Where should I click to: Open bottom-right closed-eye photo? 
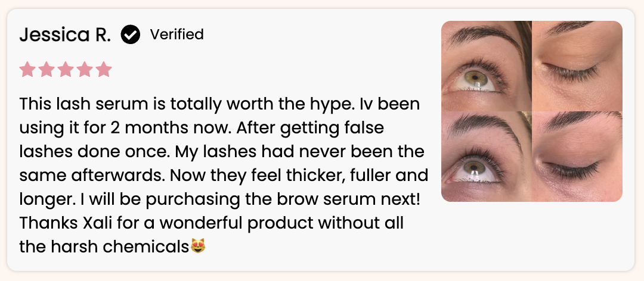coord(577,157)
